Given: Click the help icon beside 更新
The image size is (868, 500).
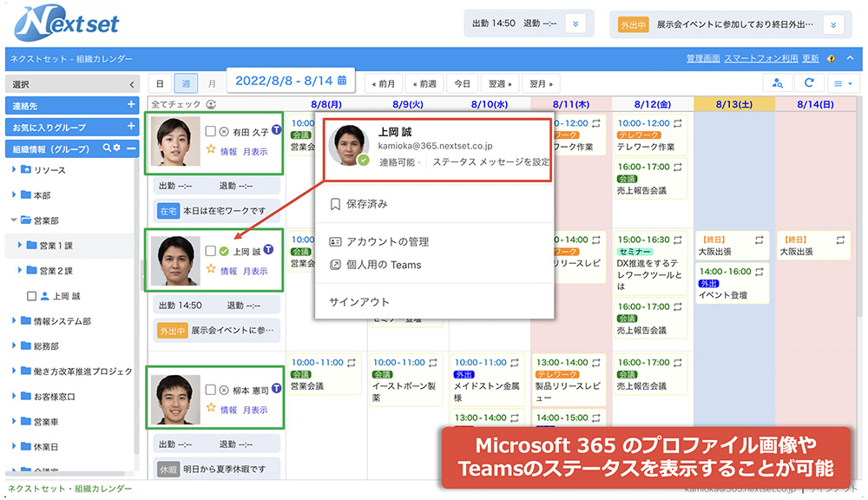Looking at the screenshot, I should point(831,59).
